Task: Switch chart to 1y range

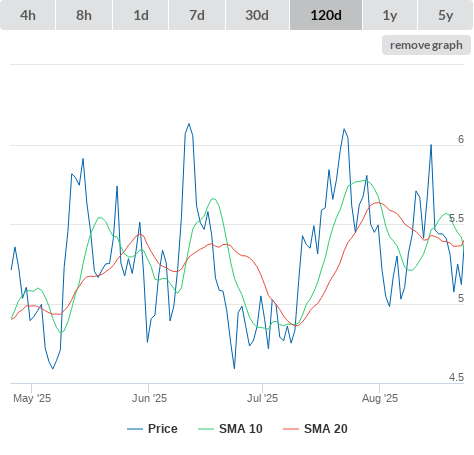Action: click(390, 15)
